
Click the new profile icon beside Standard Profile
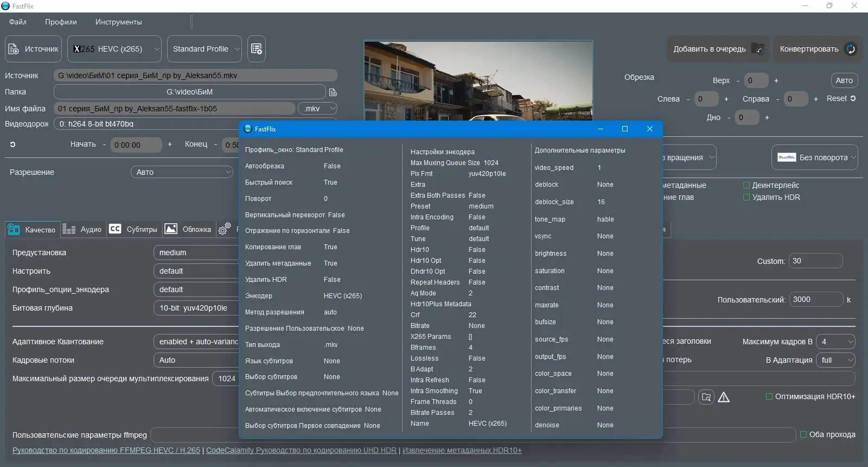[257, 49]
